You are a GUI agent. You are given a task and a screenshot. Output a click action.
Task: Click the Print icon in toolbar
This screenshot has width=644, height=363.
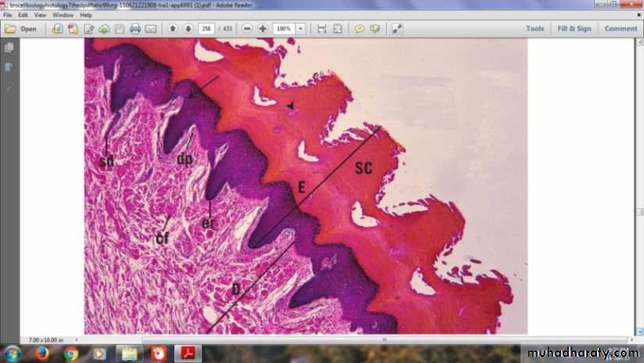[135, 29]
